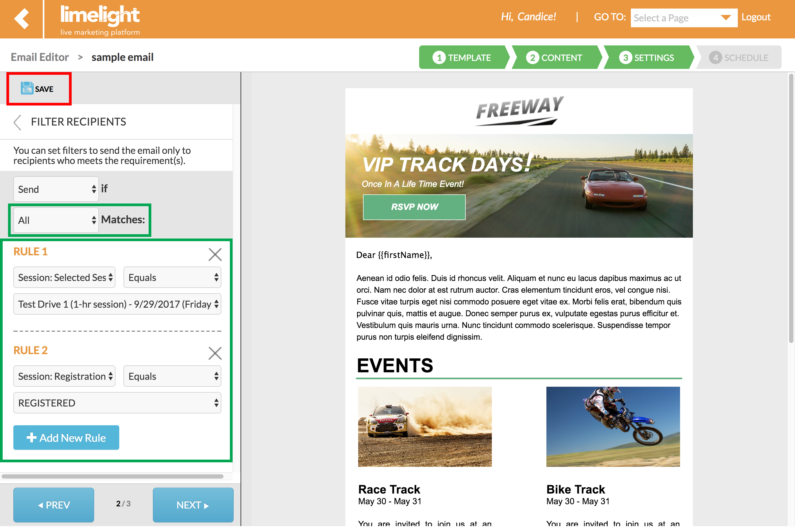Click Add New Rule button
The width and height of the screenshot is (795, 532).
click(x=66, y=437)
